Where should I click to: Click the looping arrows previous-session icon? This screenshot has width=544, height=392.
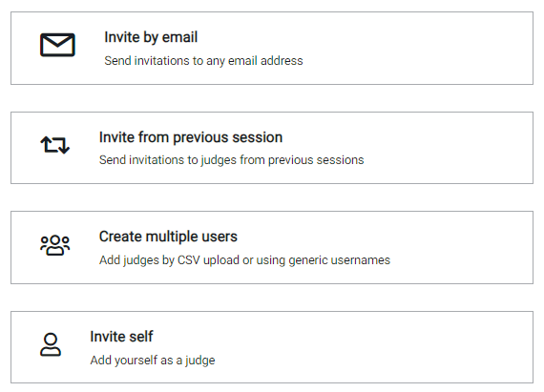pos(54,145)
